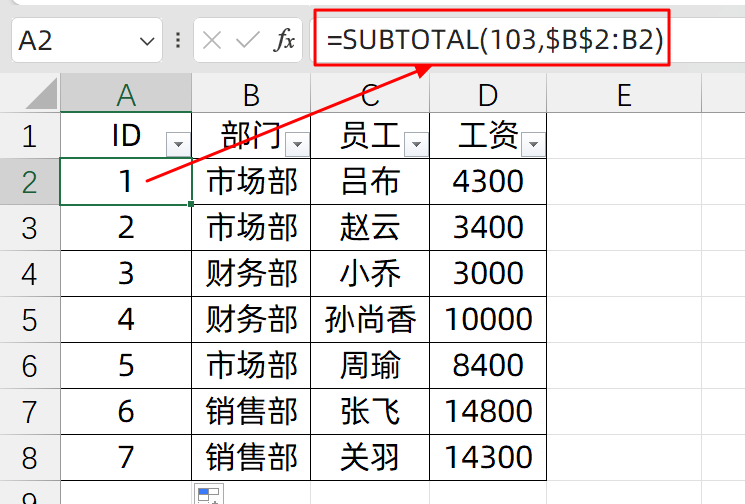Image resolution: width=745 pixels, height=504 pixels.
Task: Select the 销售部 cell in row 7
Action: pos(251,411)
